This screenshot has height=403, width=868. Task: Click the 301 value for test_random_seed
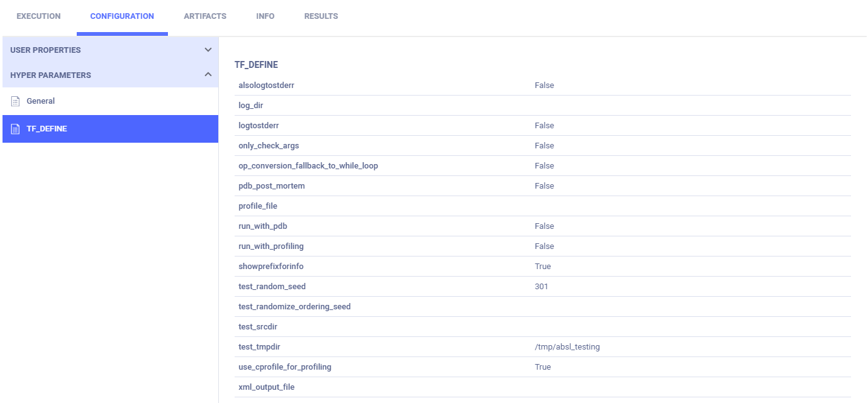point(542,286)
